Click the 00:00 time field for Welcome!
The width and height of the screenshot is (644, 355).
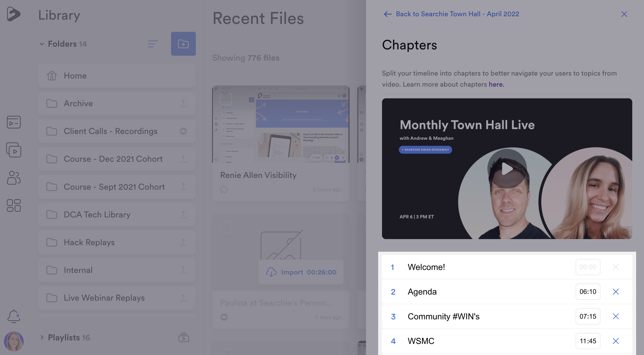point(588,267)
